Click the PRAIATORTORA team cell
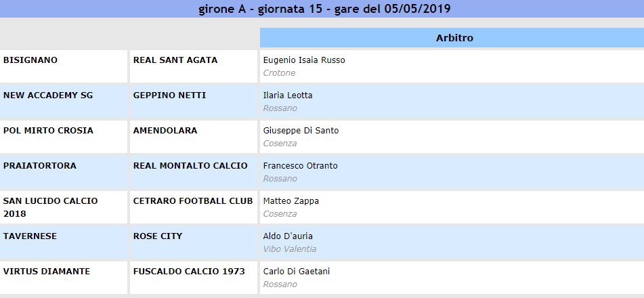The image size is (644, 298). (x=40, y=166)
